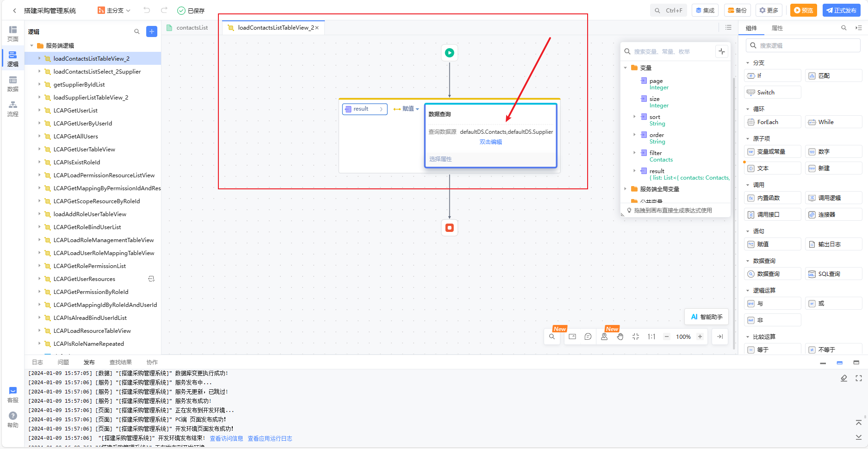The image size is (868, 449).
Task: Open 查看应用运行日志 link in log
Action: tap(270, 438)
